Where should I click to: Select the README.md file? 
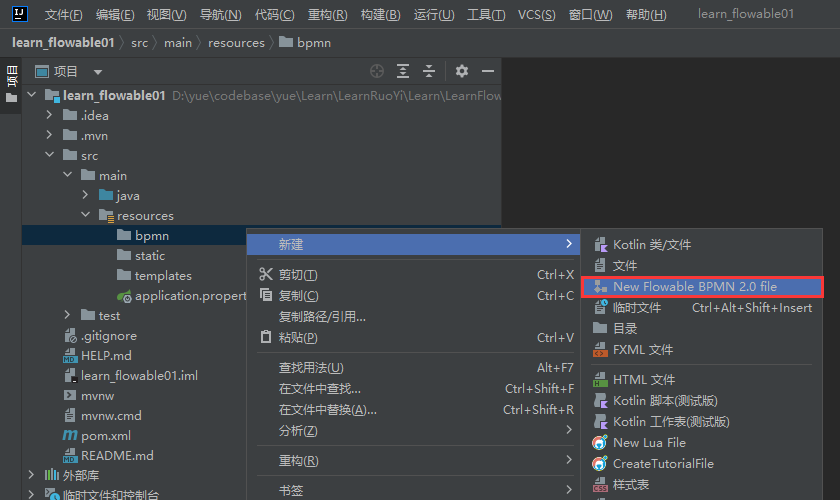(117, 456)
